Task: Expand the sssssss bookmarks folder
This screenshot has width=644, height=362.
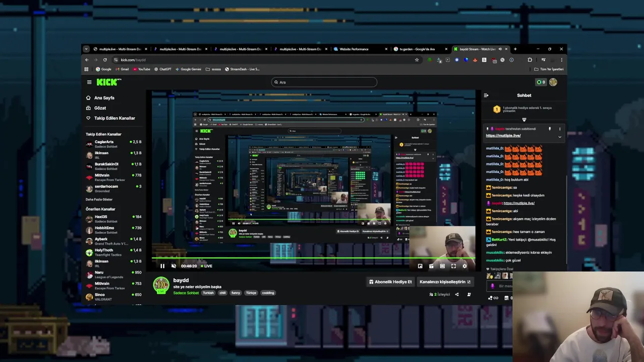Action: (213, 69)
